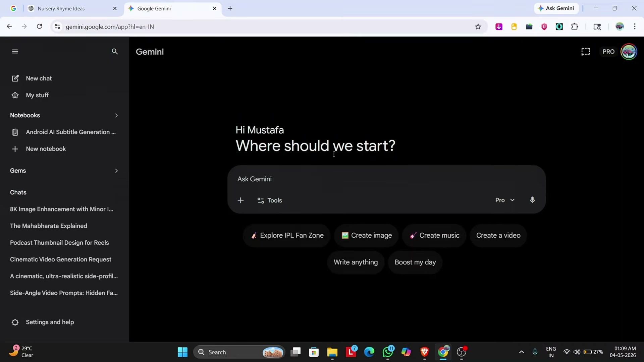Click the red shield extension icon
Image resolution: width=644 pixels, height=362 pixels.
pyautogui.click(x=544, y=26)
